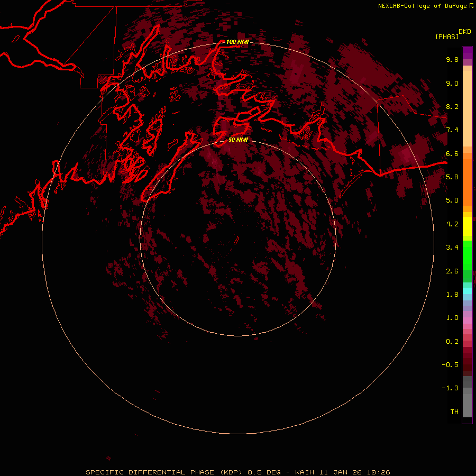
Task: Click the "[PHAS]" legend unit label
Action: [x=447, y=36]
